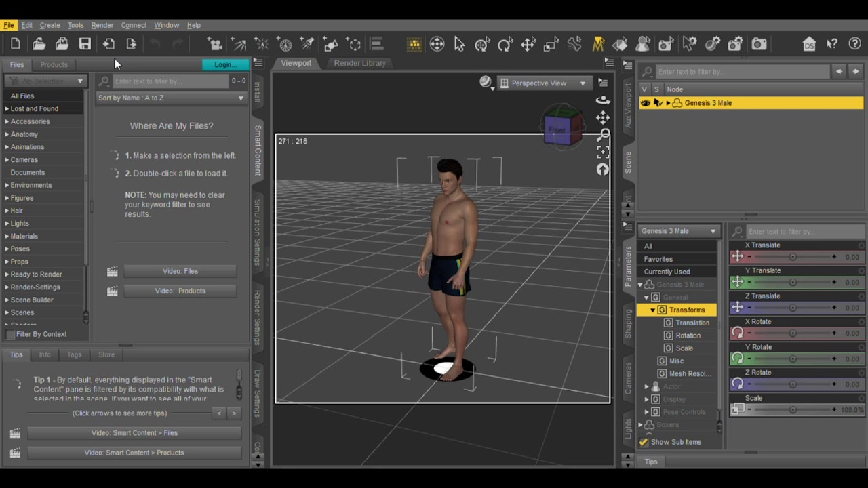Select the yellow Joint Editor tool
The height and width of the screenshot is (488, 868).
click(598, 44)
